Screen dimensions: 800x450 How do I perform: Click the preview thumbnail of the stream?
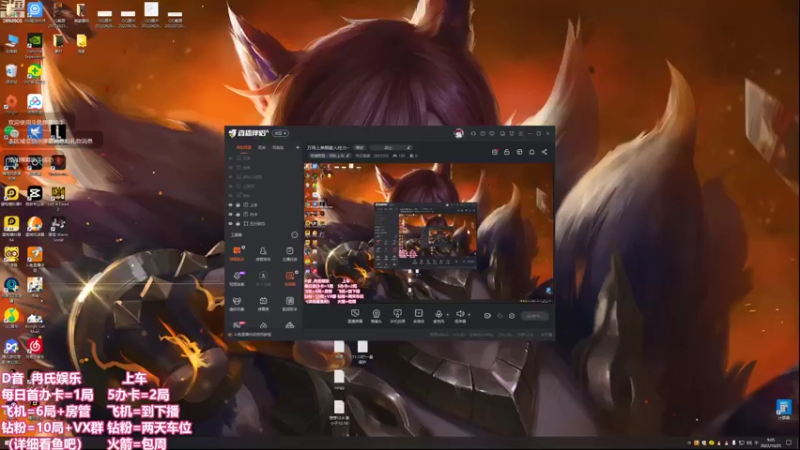pos(429,233)
